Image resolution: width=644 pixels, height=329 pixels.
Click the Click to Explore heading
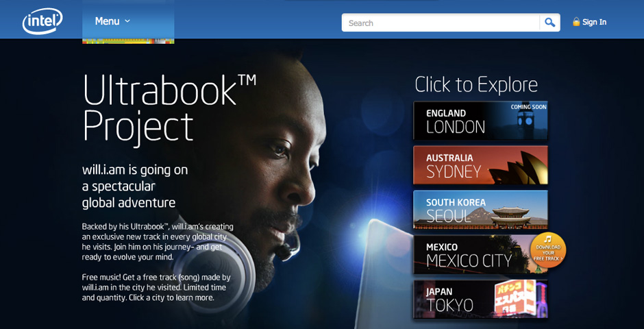(x=476, y=84)
